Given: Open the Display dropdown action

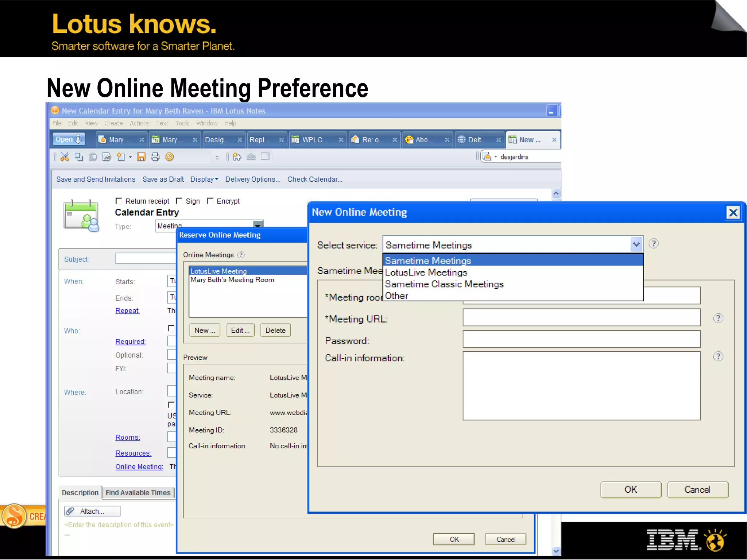Looking at the screenshot, I should click(x=204, y=179).
